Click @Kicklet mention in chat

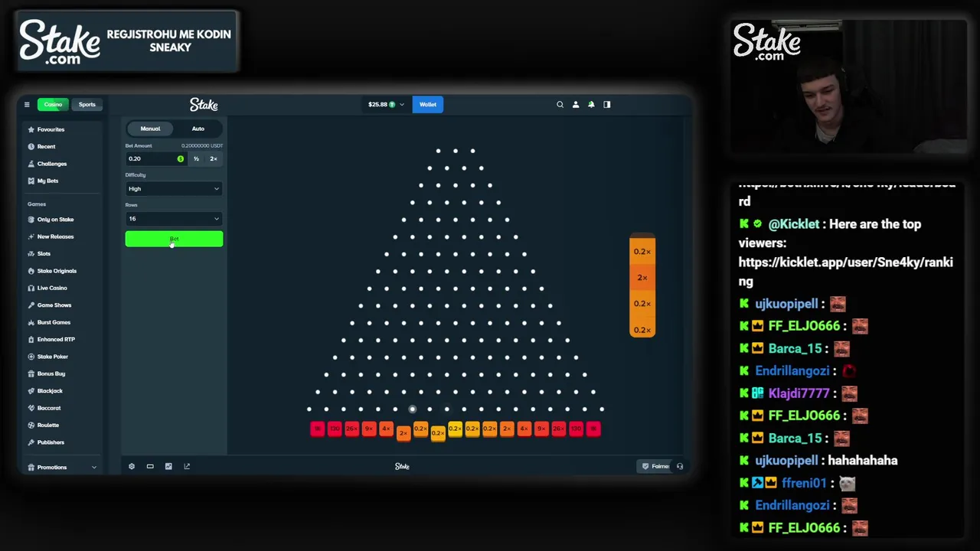coord(794,224)
